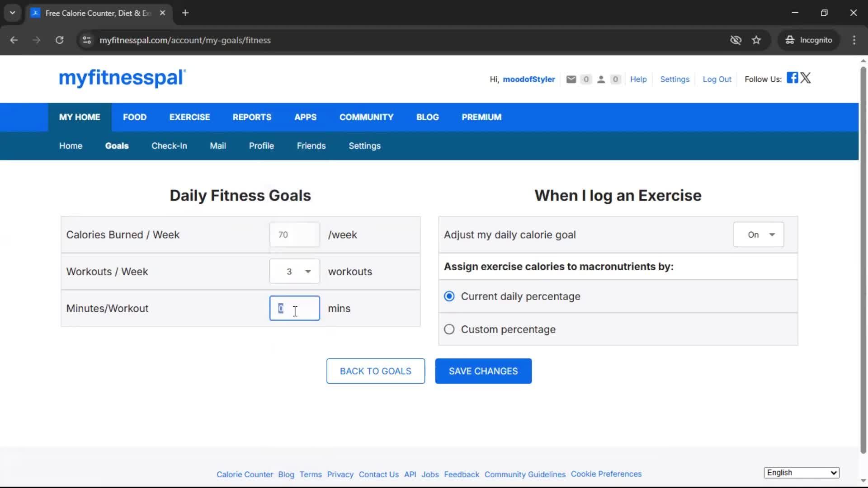Open the COMMUNITY main tab
The image size is (868, 488).
click(366, 117)
